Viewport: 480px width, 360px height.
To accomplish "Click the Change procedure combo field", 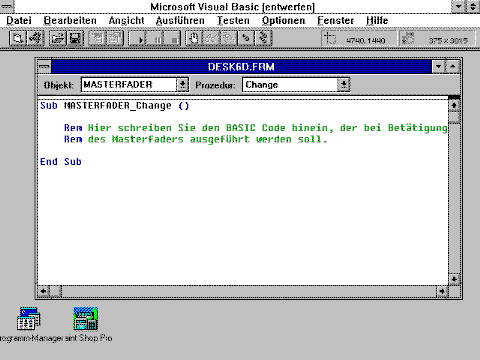I will tap(290, 85).
